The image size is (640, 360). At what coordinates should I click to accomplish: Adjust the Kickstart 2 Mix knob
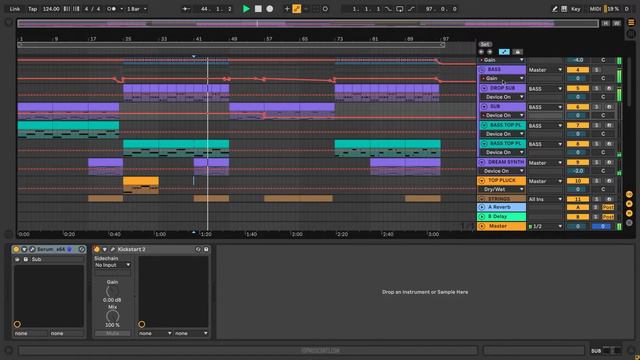click(112, 316)
